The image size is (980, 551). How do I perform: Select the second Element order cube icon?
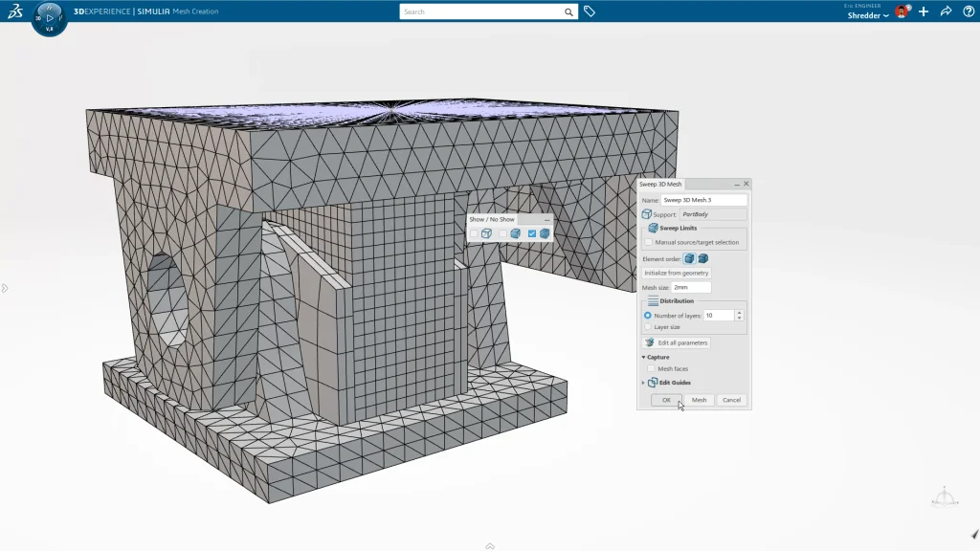(x=702, y=258)
